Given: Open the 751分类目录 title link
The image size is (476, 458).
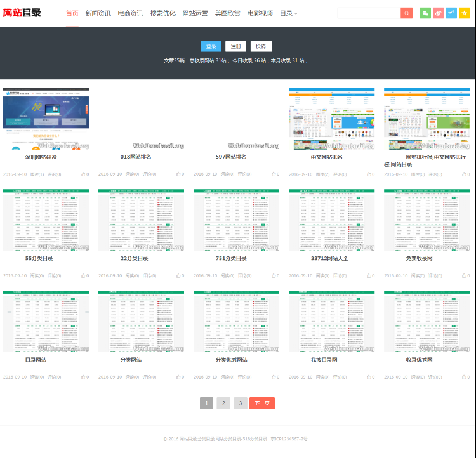Looking at the screenshot, I should click(231, 259).
